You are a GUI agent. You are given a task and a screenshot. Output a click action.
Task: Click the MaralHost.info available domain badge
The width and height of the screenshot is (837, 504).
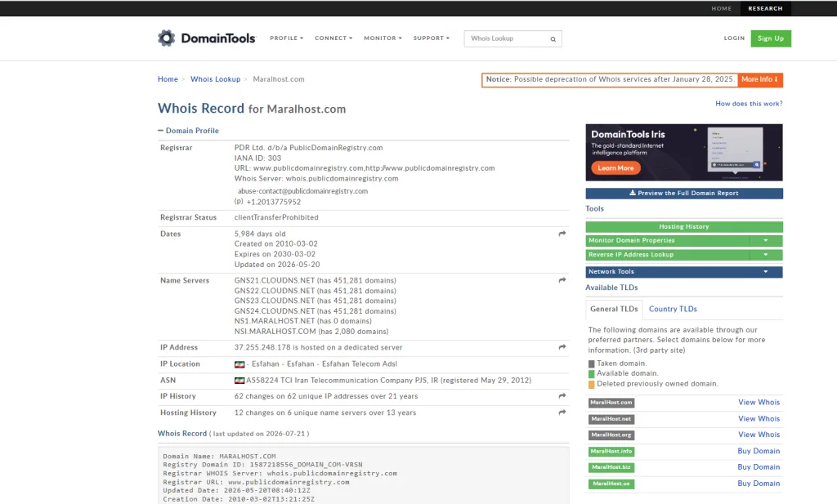click(611, 451)
